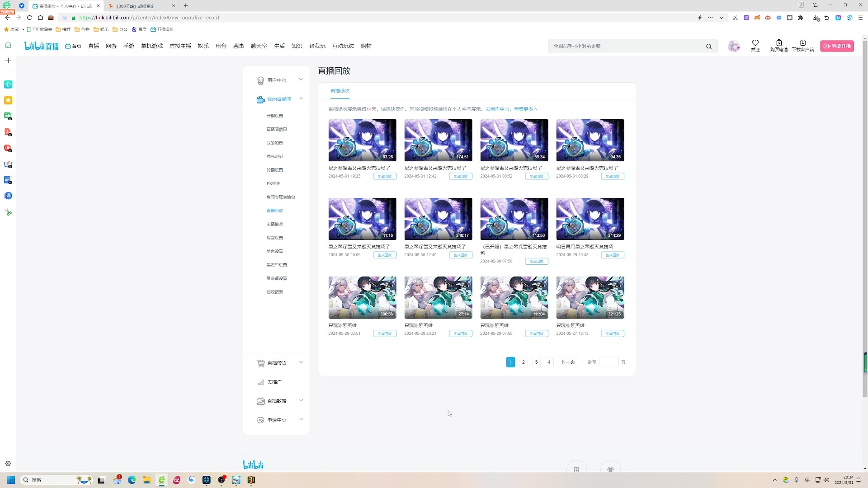Open the address bar three-dots menu
This screenshot has height=488, width=868.
[x=711, y=18]
